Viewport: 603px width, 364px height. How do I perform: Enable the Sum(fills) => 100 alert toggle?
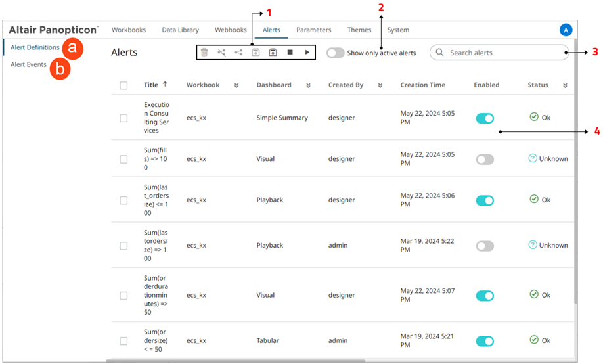485,159
